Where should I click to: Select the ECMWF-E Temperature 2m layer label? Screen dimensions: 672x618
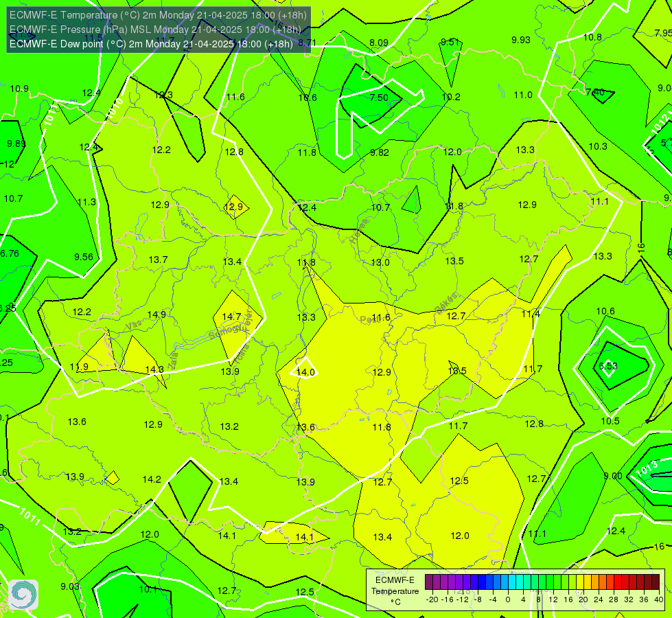point(158,15)
